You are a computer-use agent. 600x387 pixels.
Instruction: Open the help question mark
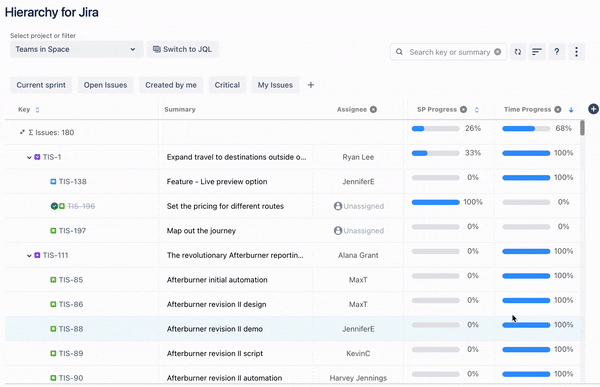tap(557, 52)
